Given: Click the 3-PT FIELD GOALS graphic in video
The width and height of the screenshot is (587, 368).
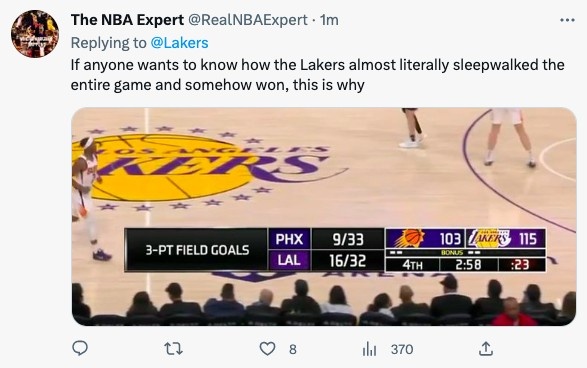Looking at the screenshot, I should pyautogui.click(x=197, y=250).
